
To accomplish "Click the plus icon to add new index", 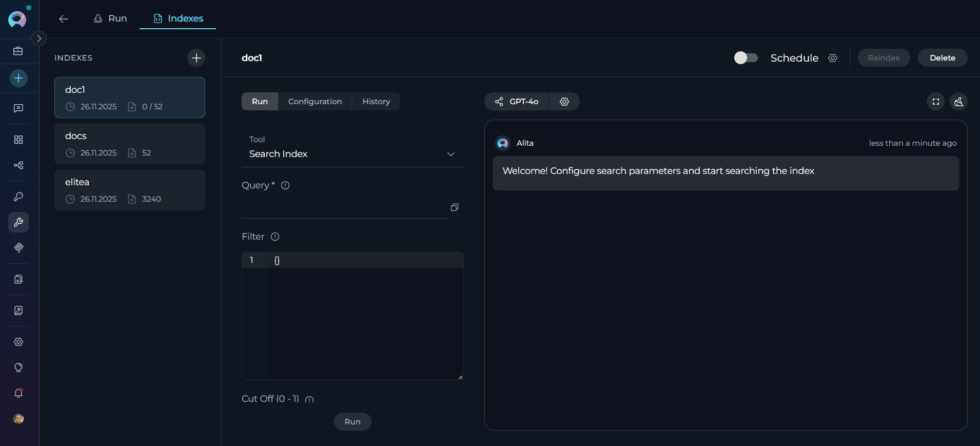I will point(196,58).
